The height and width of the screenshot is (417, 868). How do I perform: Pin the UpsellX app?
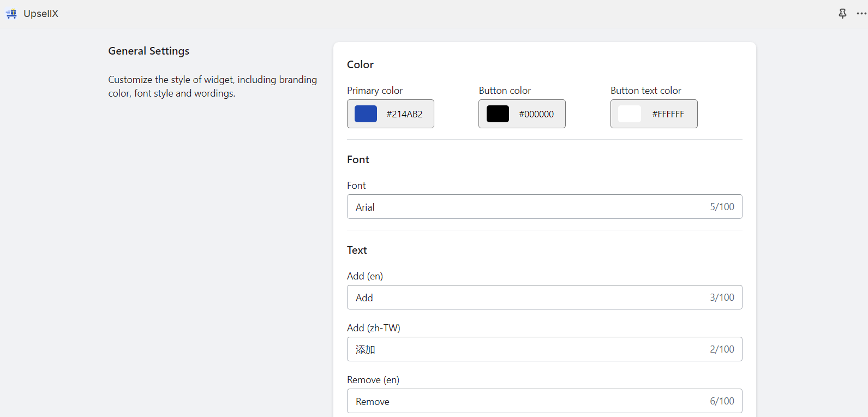pyautogui.click(x=842, y=14)
